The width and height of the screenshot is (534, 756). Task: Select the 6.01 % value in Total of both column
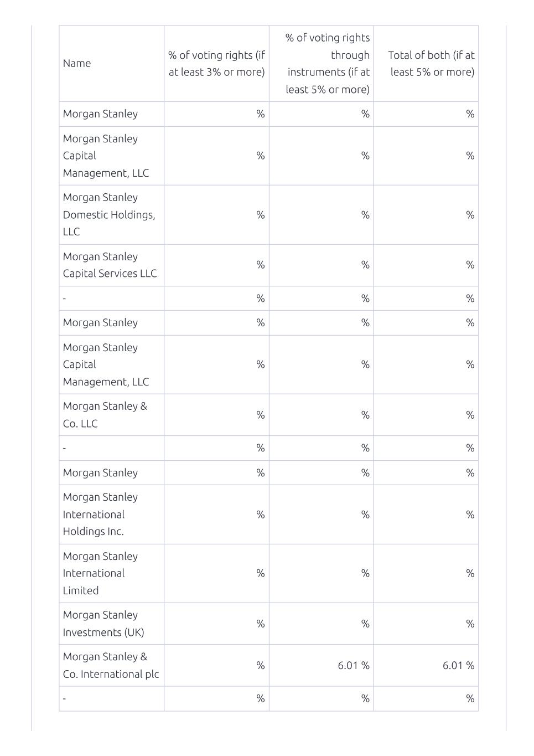pos(458,665)
